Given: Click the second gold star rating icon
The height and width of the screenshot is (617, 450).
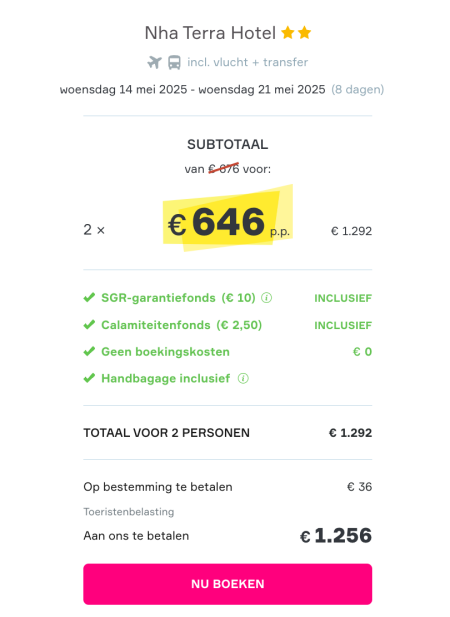Looking at the screenshot, I should [x=304, y=33].
